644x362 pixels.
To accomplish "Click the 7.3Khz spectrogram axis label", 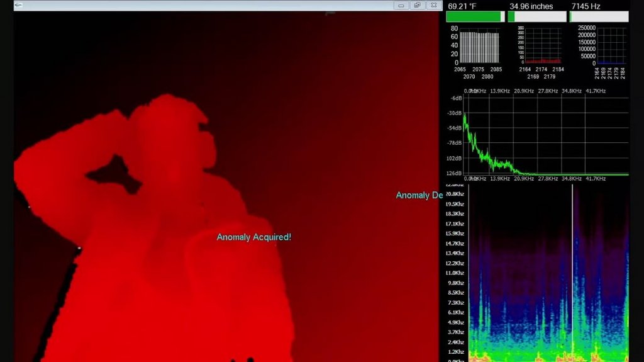I will 456,302.
